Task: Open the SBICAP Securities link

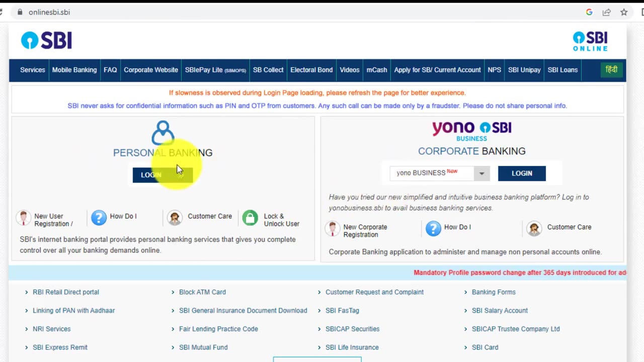Action: [x=352, y=329]
